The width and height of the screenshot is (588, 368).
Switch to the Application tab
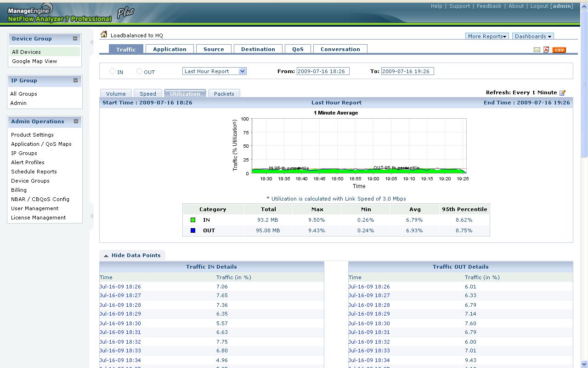pos(170,49)
